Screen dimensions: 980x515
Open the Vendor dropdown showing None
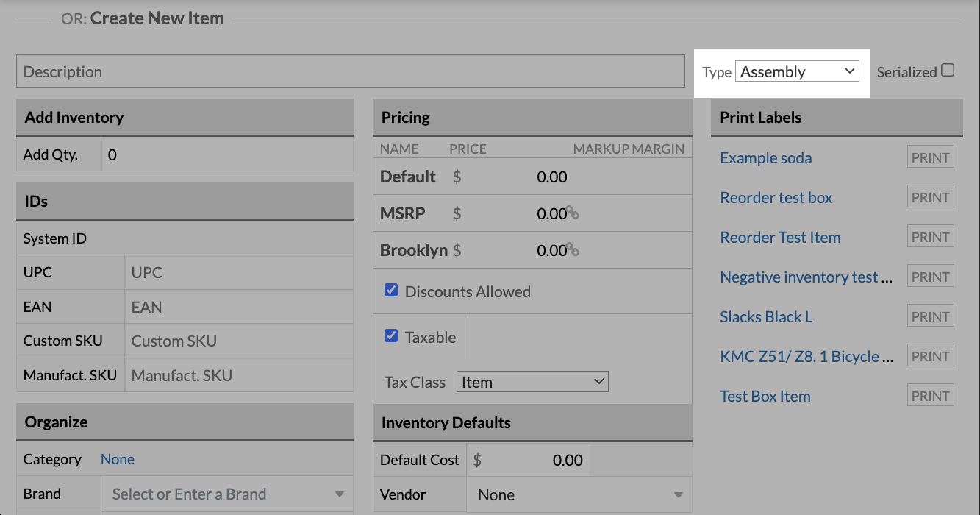(578, 494)
